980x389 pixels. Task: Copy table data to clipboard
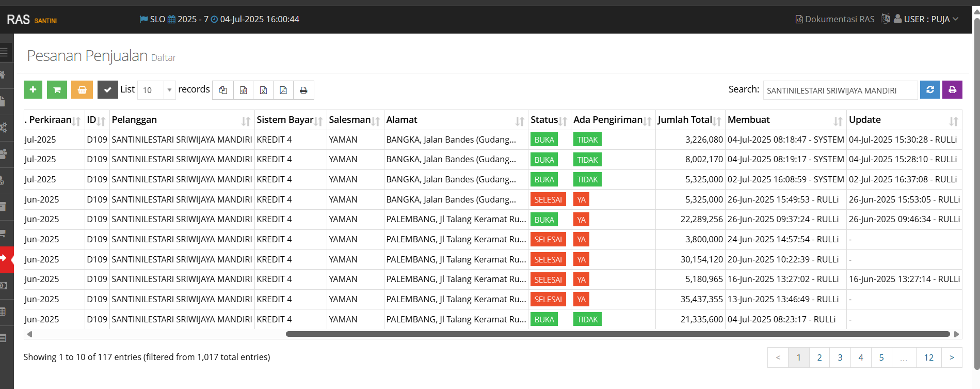223,90
